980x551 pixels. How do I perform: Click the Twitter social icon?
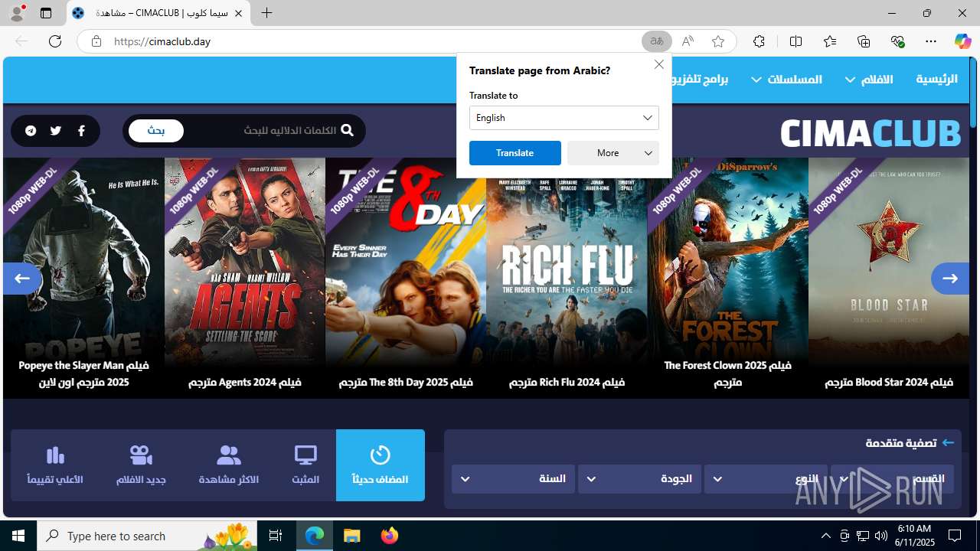56,131
